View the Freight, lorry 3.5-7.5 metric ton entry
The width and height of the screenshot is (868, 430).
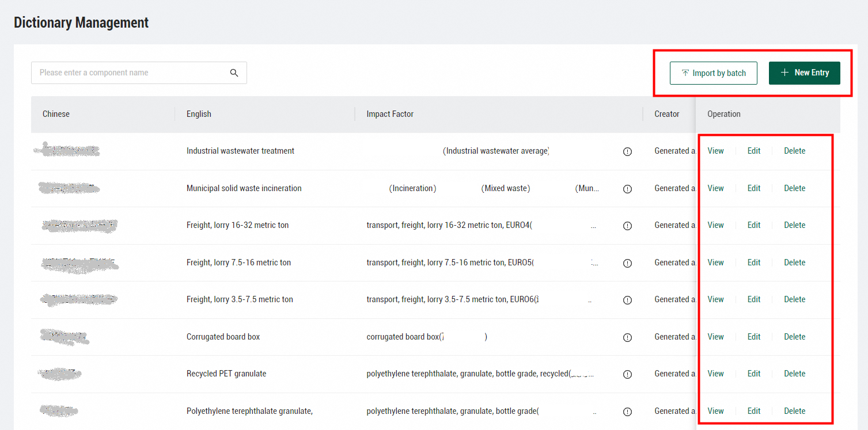(715, 299)
